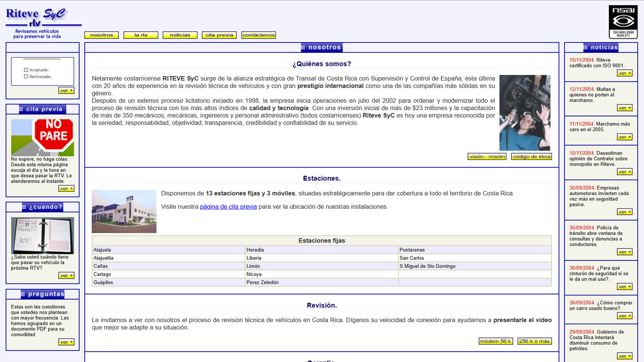Image resolution: width=644 pixels, height=362 pixels.
Task: Open the nosotros menu item
Action: [x=101, y=35]
